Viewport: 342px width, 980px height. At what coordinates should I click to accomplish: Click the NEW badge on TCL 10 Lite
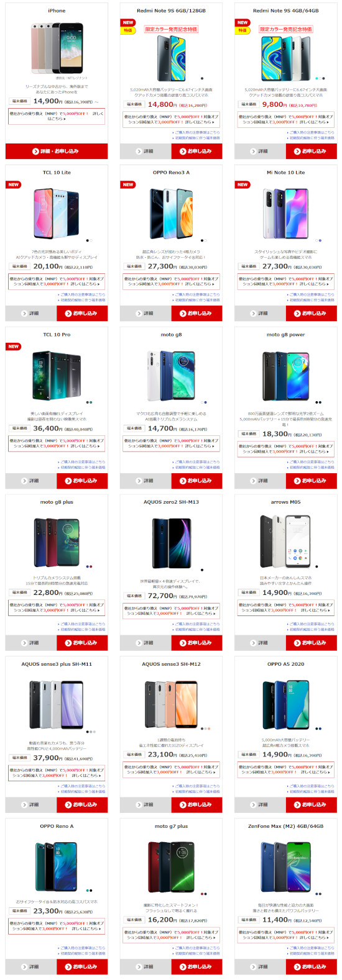tap(14, 184)
